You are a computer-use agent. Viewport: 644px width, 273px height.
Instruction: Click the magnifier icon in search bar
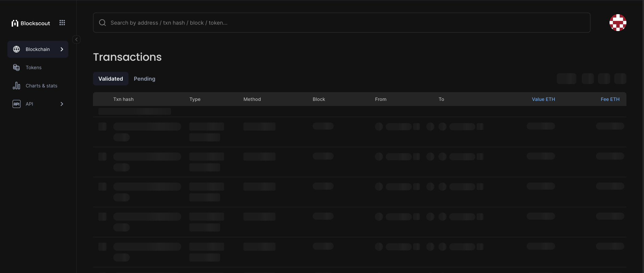tap(102, 23)
